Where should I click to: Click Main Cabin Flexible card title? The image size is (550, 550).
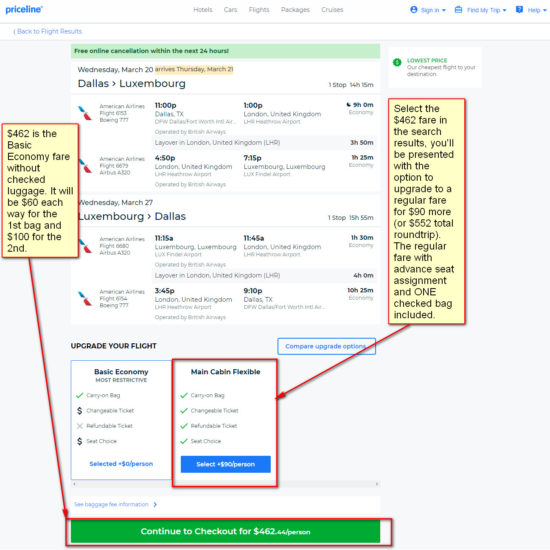coord(226,372)
